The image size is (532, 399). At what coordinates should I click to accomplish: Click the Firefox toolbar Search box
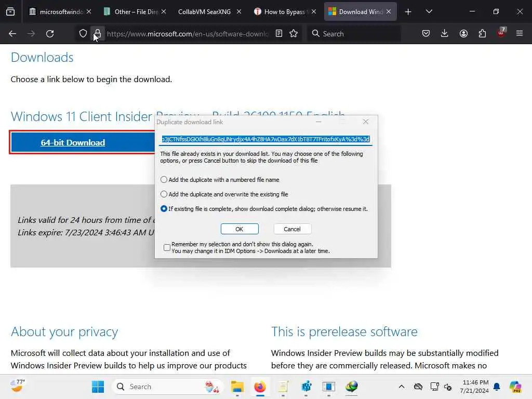(x=354, y=34)
